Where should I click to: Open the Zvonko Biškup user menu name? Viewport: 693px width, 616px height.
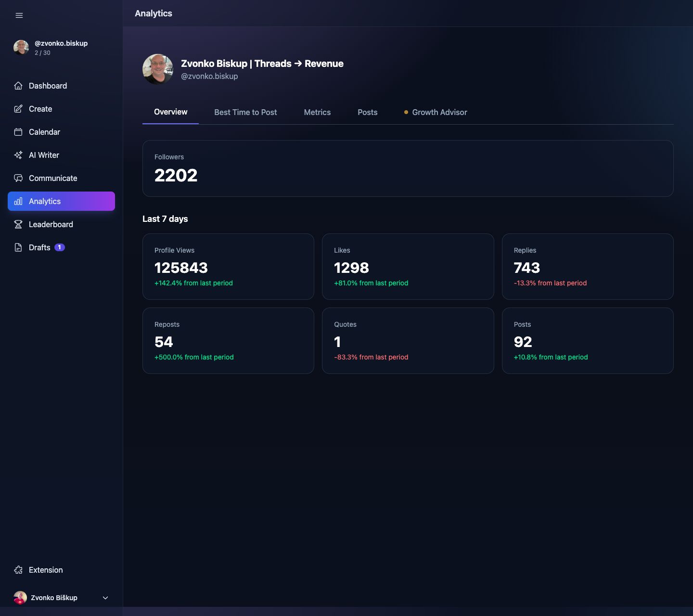click(x=54, y=598)
